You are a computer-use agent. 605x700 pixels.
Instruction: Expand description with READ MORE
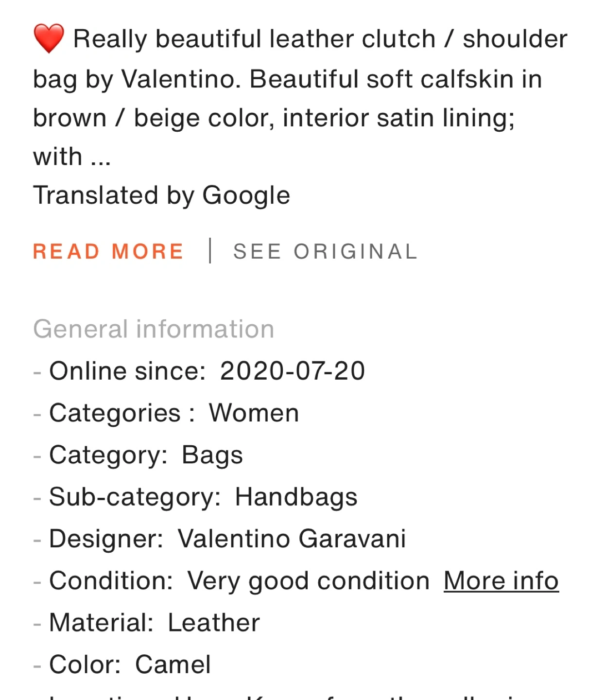(108, 251)
